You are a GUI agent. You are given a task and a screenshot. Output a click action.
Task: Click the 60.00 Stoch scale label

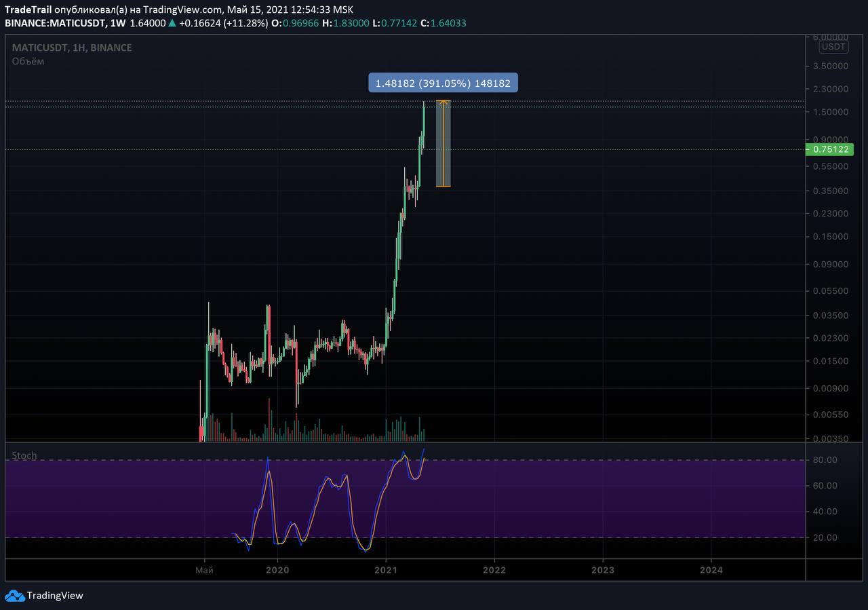pyautogui.click(x=825, y=486)
